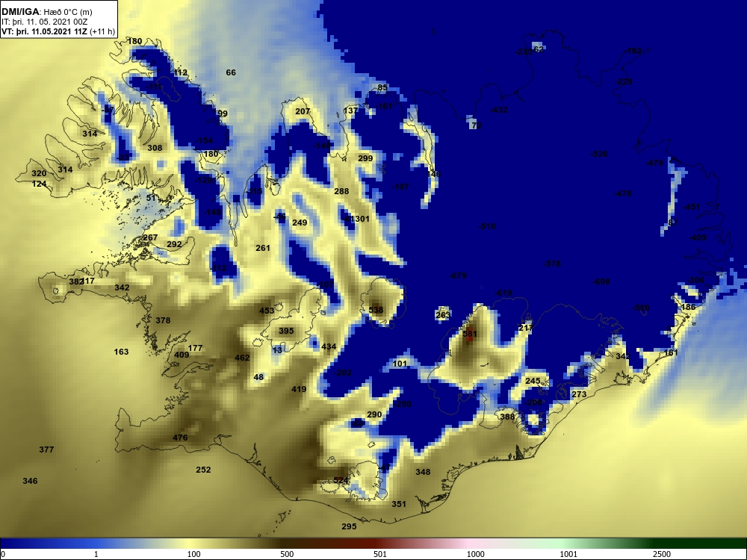Click the map value 177
Image resolution: width=747 pixels, height=560 pixels.
pos(195,348)
